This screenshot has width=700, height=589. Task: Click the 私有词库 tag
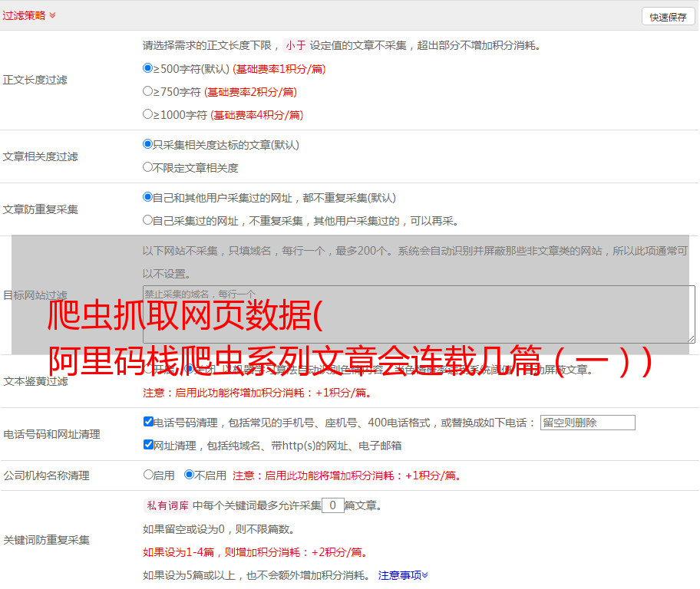pos(168,505)
